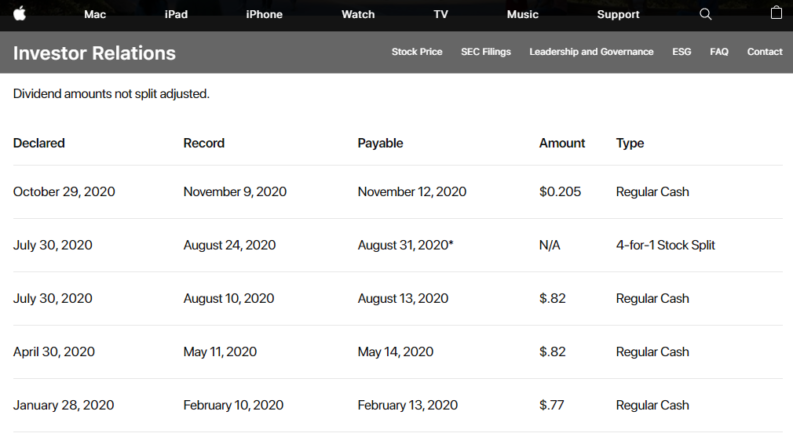Go to SEC Filings
Screen dimensions: 793x437
(x=486, y=52)
